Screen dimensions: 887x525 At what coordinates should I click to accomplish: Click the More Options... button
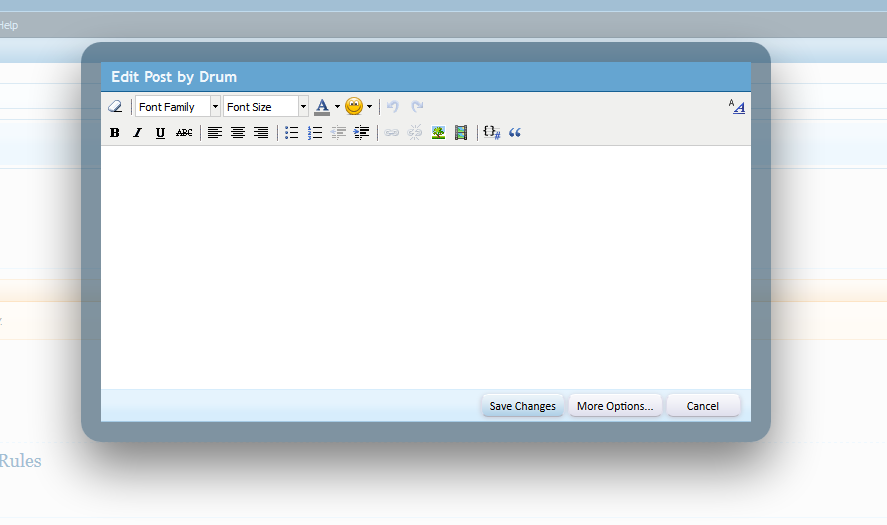pyautogui.click(x=615, y=406)
